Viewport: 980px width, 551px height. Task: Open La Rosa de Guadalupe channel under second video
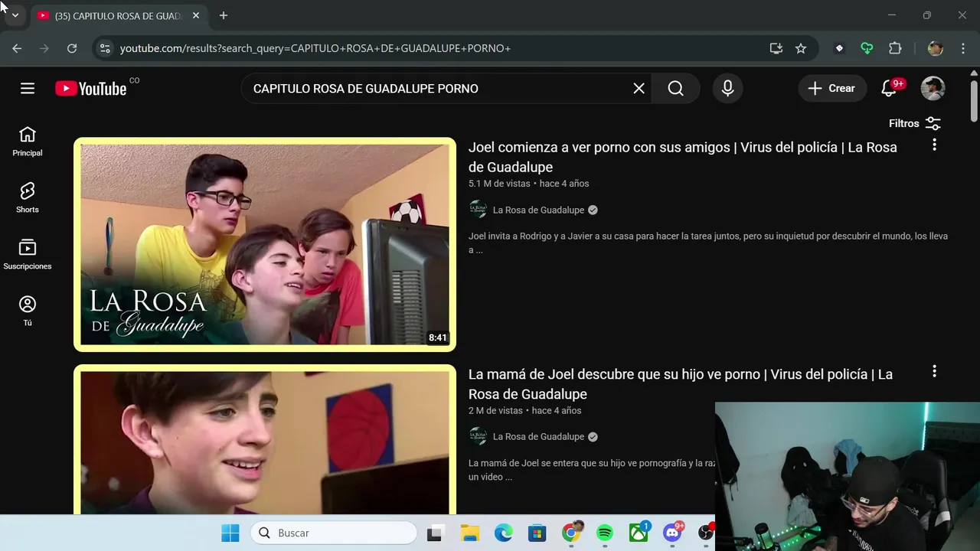click(x=538, y=436)
